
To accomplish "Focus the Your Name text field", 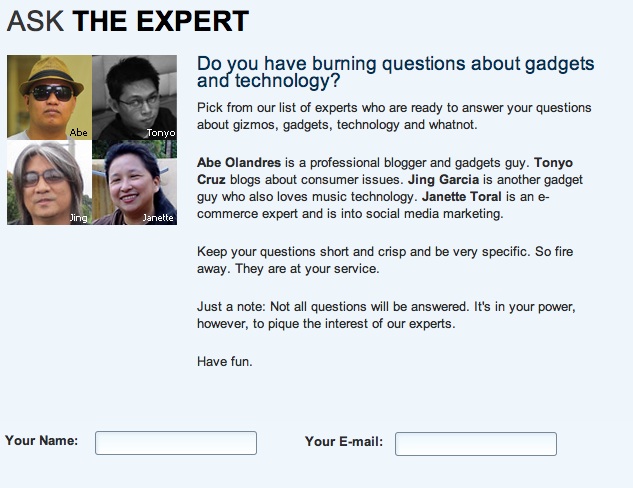I will click(x=176, y=443).
